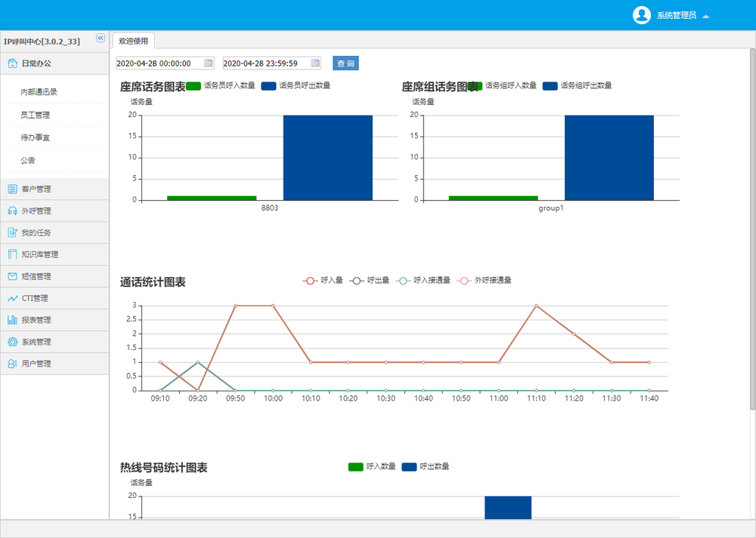Click the 知识库管理 book icon
The width and height of the screenshot is (756, 538).
[12, 255]
